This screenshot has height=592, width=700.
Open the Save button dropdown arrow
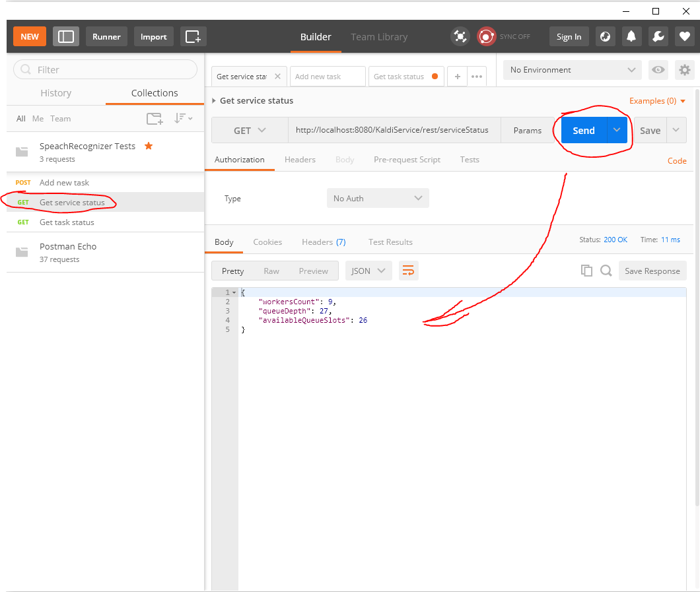click(676, 130)
